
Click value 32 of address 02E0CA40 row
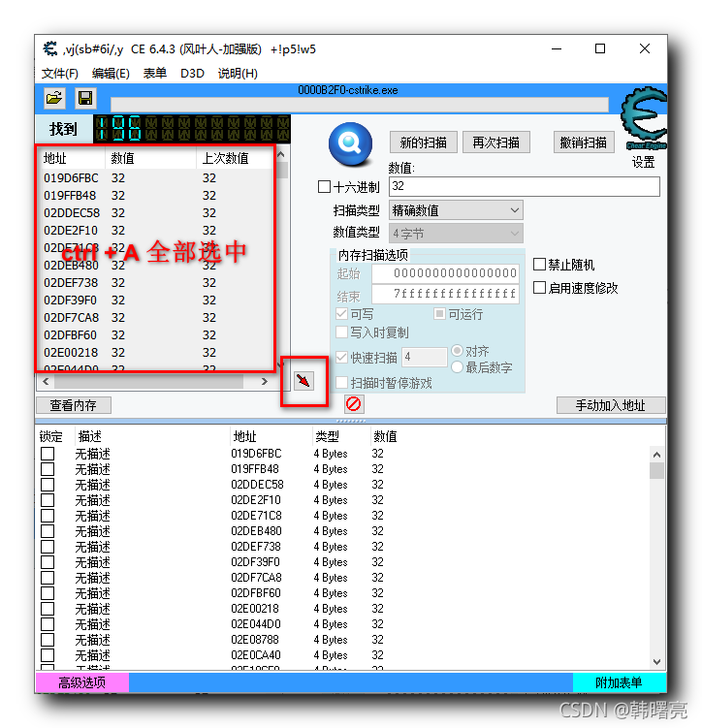[x=377, y=655]
